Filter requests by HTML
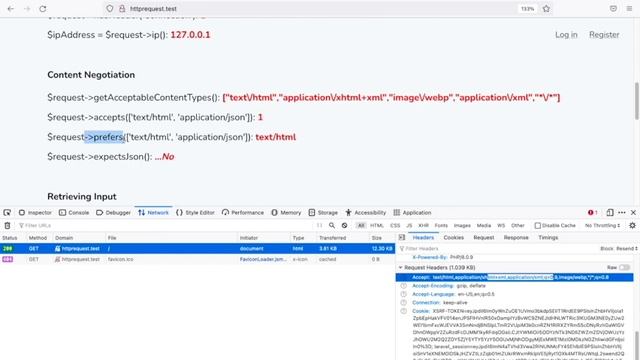Image resolution: width=640 pixels, height=360 pixels. point(377,225)
